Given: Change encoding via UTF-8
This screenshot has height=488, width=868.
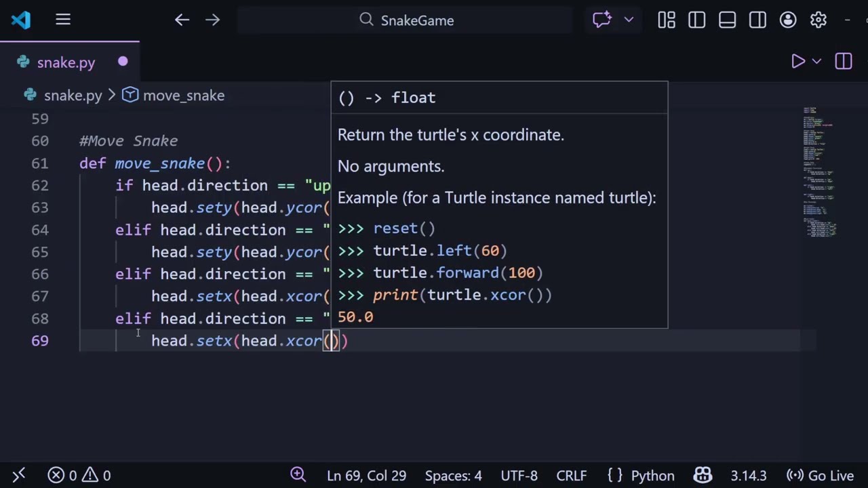Looking at the screenshot, I should 519,476.
